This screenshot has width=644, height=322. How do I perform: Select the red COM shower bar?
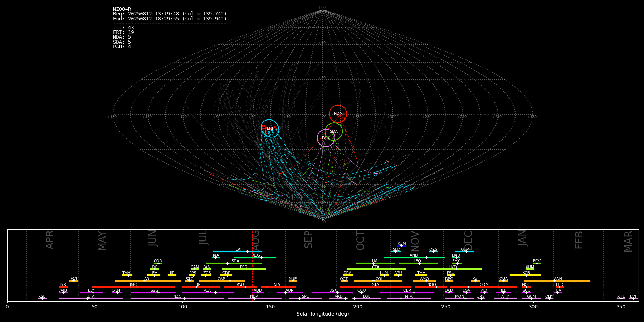(483, 287)
